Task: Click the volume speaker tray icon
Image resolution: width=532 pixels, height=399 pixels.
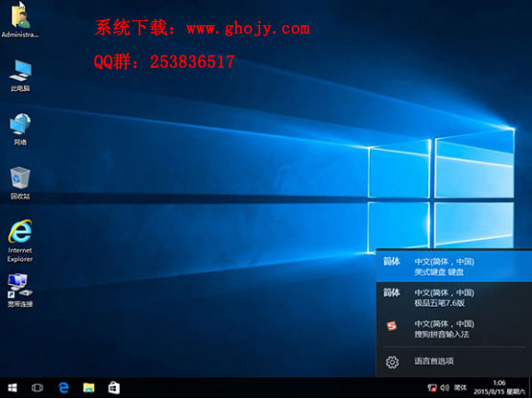Action: click(445, 387)
